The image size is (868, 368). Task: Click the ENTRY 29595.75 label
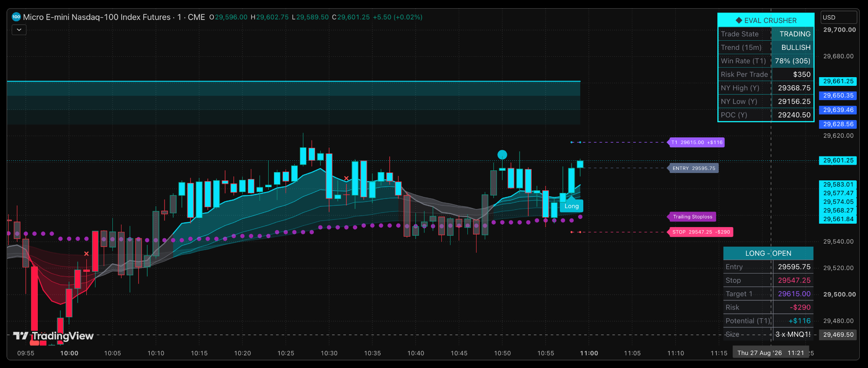(694, 168)
